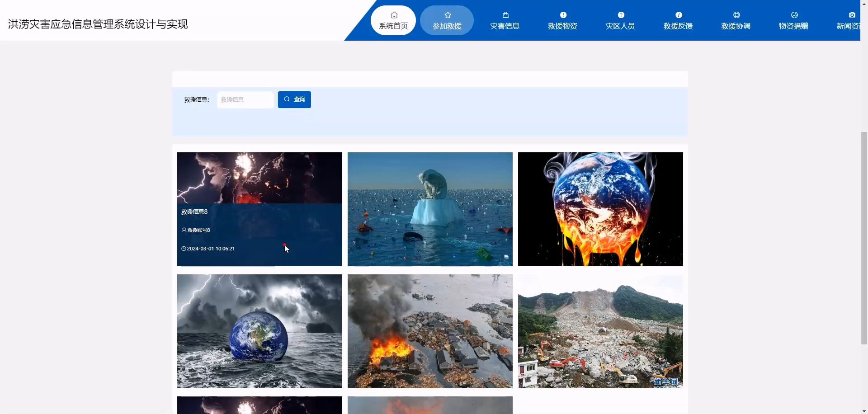
Task: Select the 参加救援 menu item
Action: click(447, 20)
